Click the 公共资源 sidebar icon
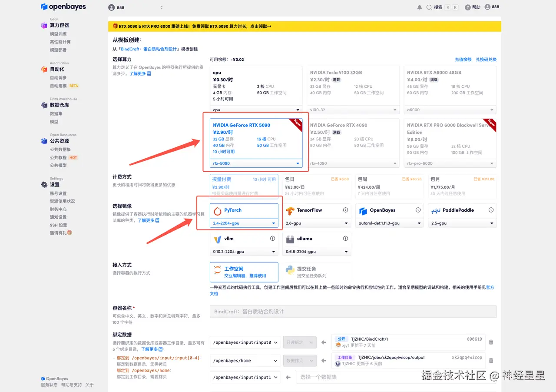 click(44, 141)
